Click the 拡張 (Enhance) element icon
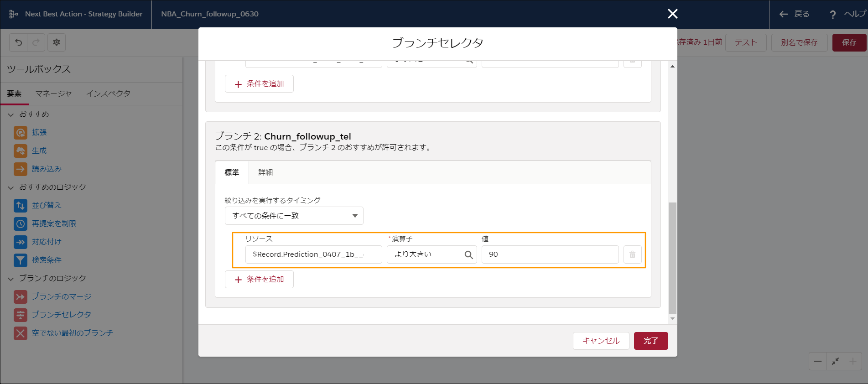The width and height of the screenshot is (868, 384). (21, 133)
